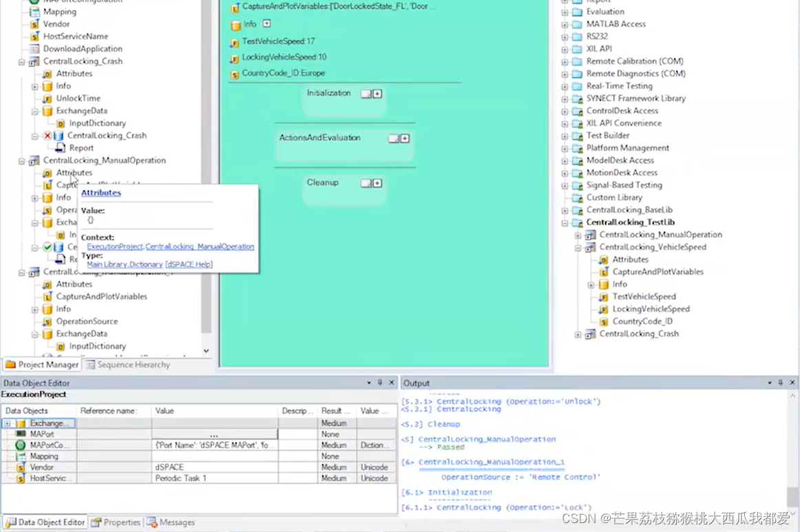Click the 'Periodic Task 1' value cell
This screenshot has height=532, width=800.
click(x=215, y=478)
